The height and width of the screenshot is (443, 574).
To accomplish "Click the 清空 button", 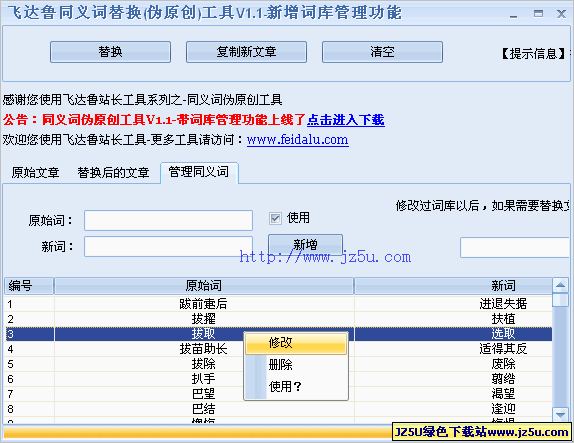I will (382, 52).
